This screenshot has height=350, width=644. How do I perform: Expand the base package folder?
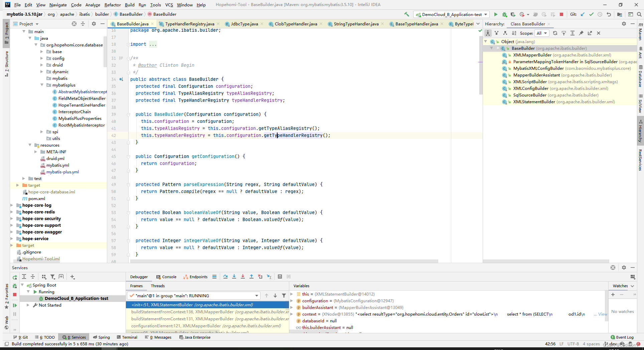coord(42,52)
